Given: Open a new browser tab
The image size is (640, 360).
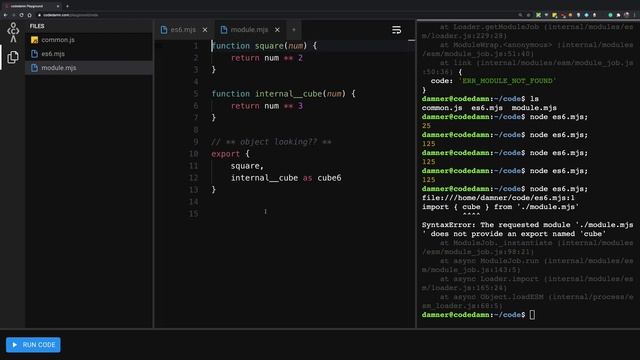Looking at the screenshot, I should (x=67, y=6).
